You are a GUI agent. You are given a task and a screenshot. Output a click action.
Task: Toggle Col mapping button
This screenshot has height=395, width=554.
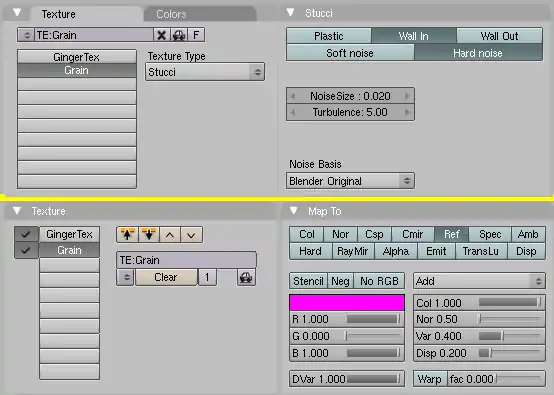tap(306, 234)
